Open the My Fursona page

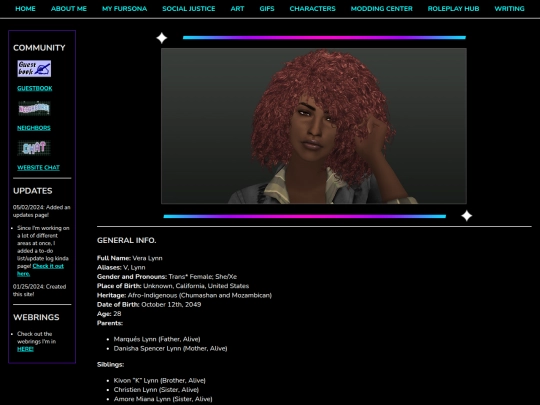pyautogui.click(x=124, y=9)
